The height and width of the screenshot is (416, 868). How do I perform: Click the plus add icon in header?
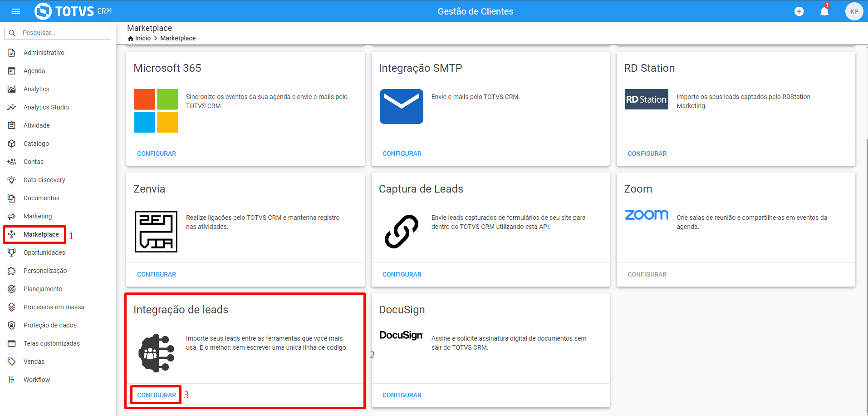pos(799,11)
